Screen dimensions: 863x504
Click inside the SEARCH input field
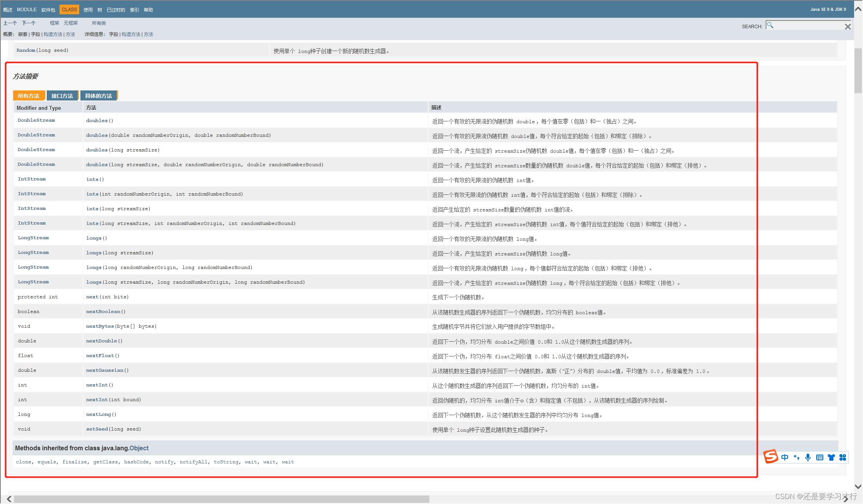tap(809, 26)
